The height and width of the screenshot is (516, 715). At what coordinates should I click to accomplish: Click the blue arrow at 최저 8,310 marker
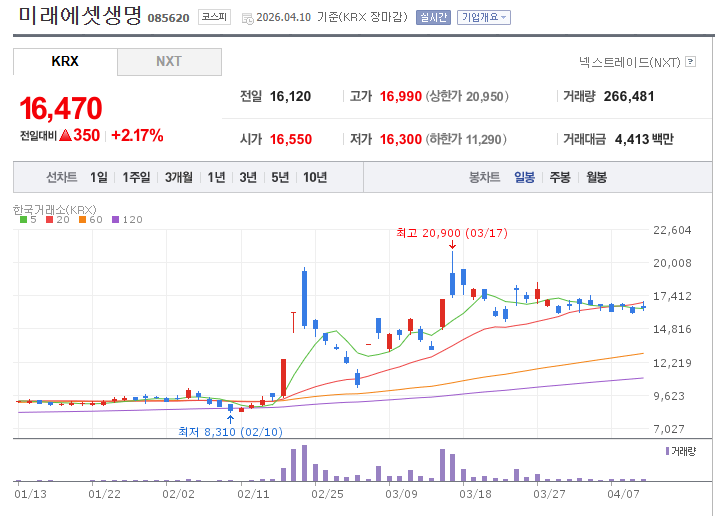coord(231,418)
